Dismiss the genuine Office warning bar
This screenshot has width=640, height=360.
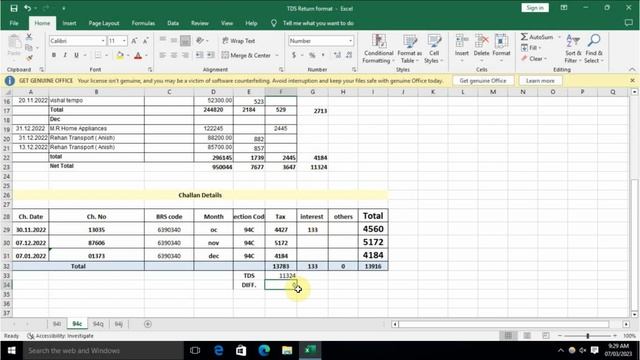coord(632,80)
